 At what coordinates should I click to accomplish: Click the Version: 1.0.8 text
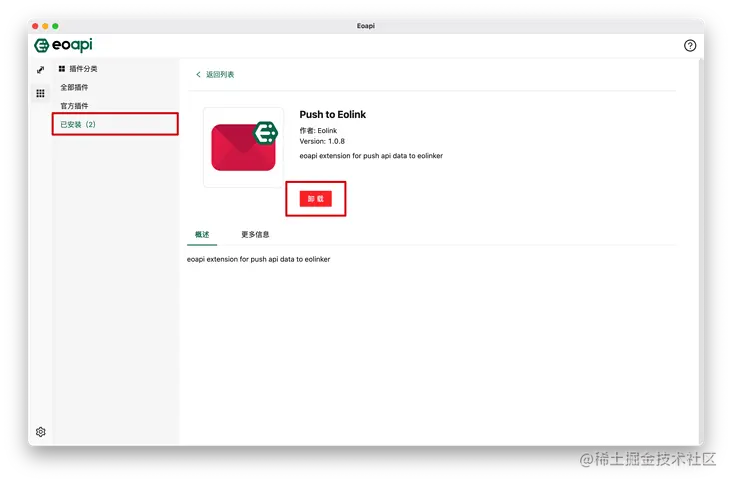point(322,141)
